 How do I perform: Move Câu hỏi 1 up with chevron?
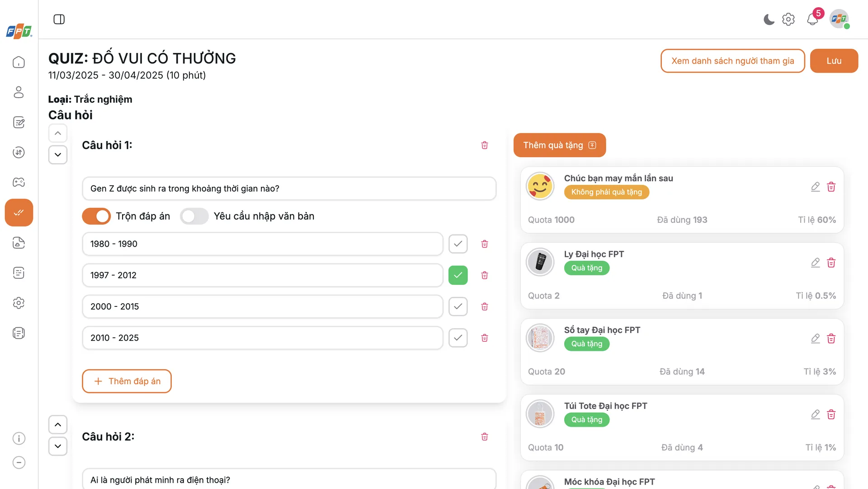tap(58, 133)
